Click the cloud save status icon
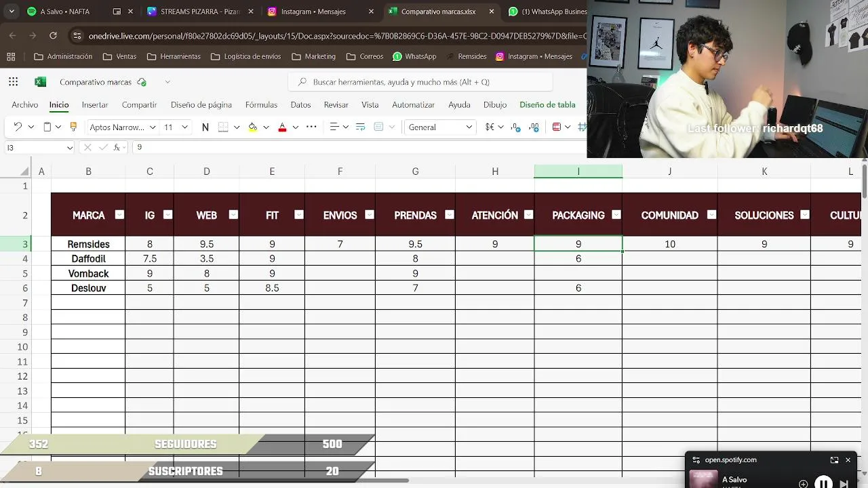 click(142, 82)
